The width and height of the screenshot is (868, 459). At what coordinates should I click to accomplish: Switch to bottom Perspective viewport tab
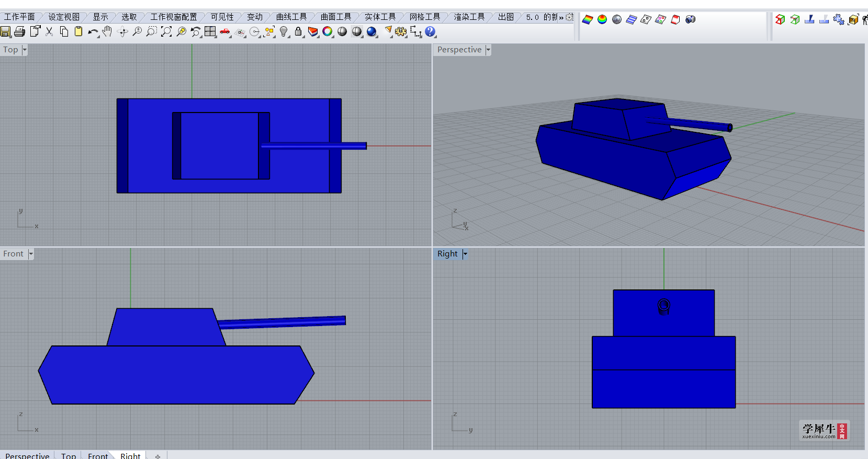tap(27, 455)
